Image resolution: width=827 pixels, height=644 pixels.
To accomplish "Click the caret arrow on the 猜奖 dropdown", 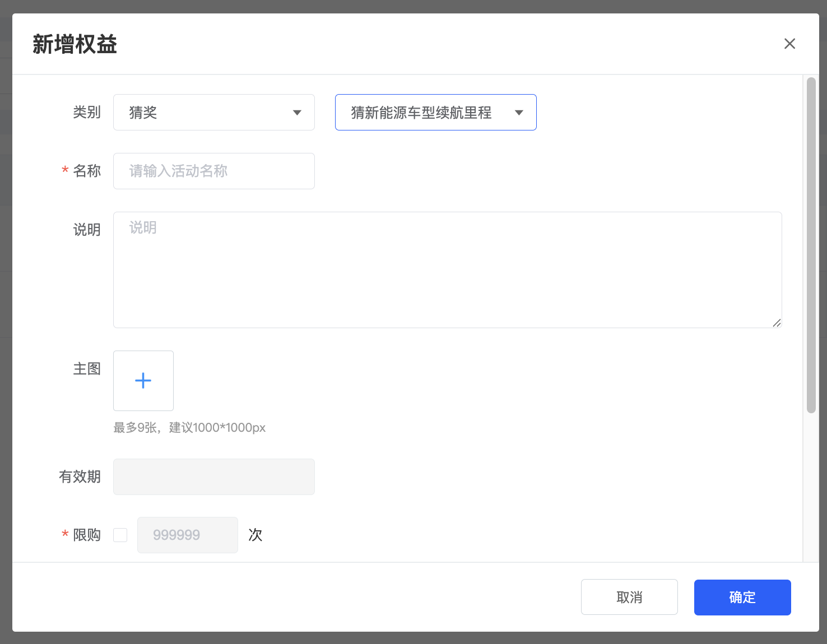I will [x=297, y=113].
